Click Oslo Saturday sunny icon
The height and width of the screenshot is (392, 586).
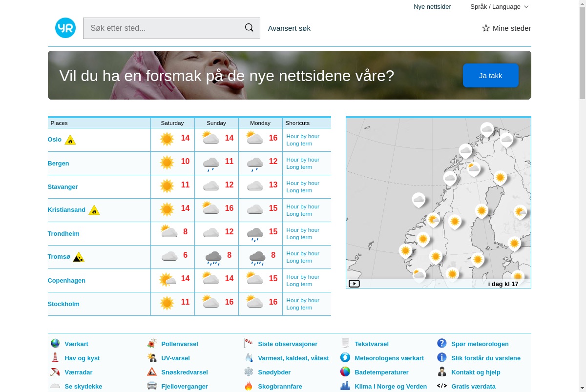pos(167,139)
